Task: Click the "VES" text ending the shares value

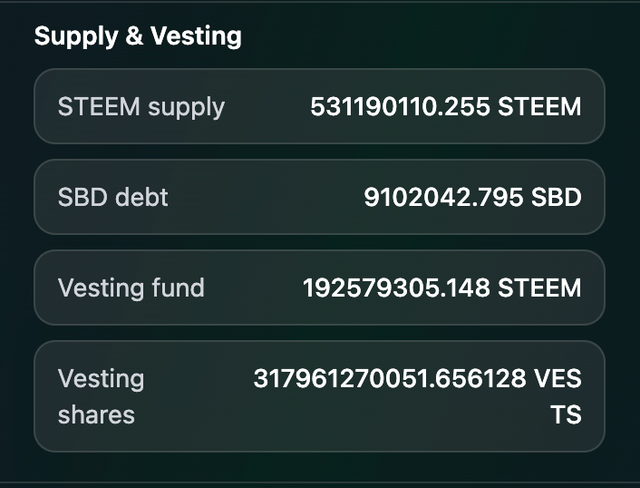Action: point(557,379)
